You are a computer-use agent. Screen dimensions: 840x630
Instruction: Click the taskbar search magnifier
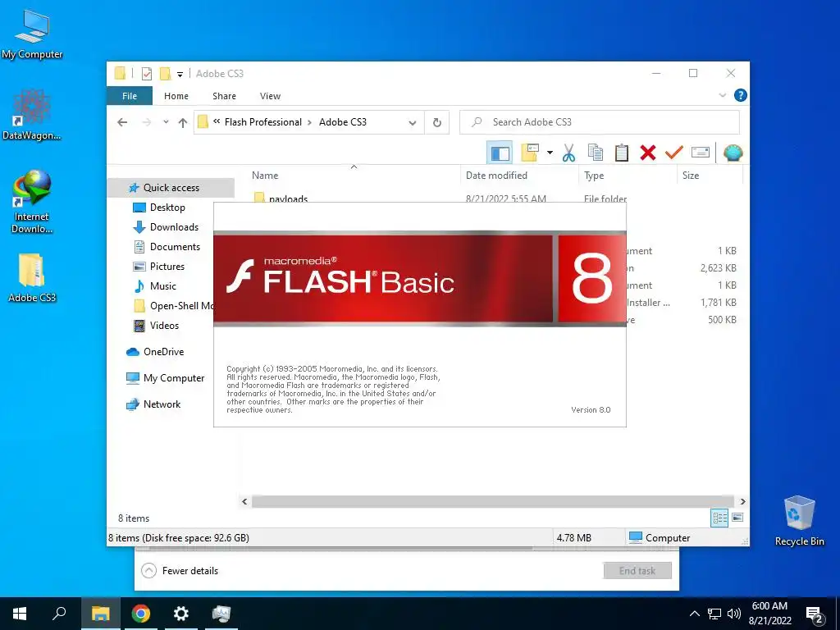pyautogui.click(x=59, y=614)
